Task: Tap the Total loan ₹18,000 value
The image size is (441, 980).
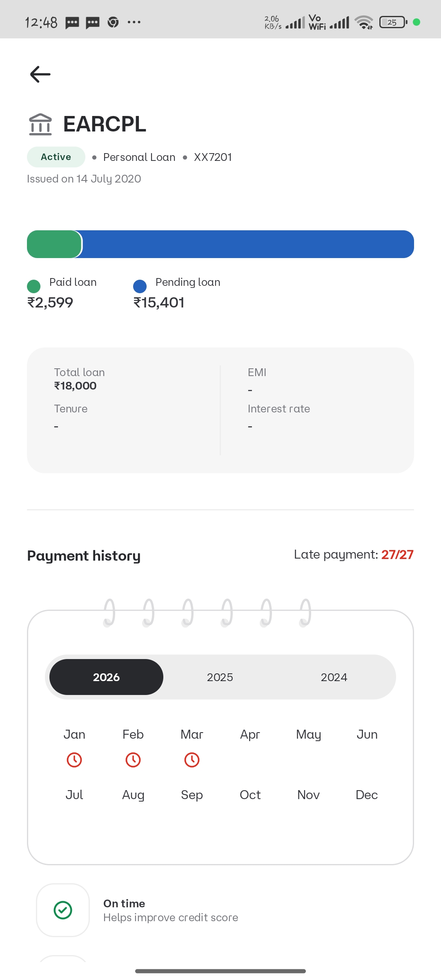Action: click(x=76, y=386)
